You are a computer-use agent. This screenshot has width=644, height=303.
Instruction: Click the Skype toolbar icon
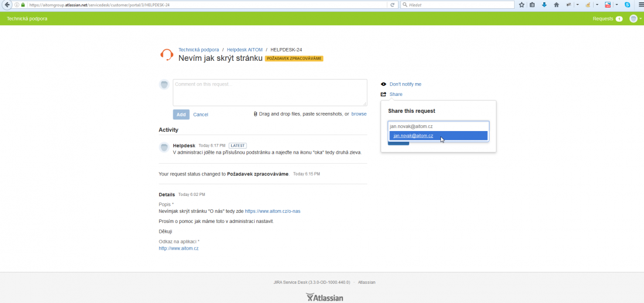tap(627, 5)
